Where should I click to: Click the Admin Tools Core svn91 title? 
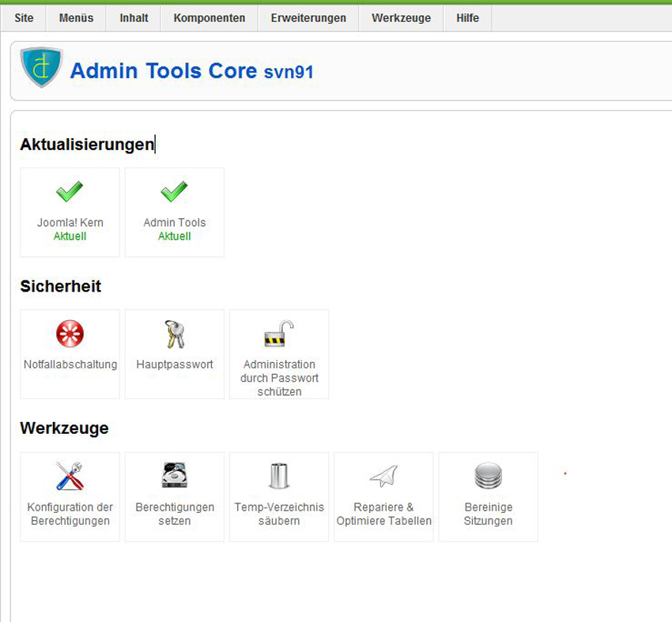coord(191,70)
